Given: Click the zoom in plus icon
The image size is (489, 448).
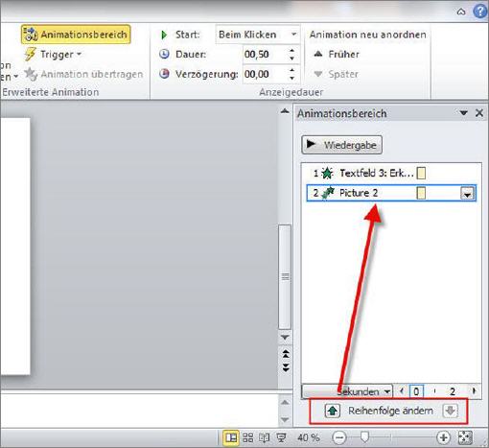Looking at the screenshot, I should (x=443, y=437).
